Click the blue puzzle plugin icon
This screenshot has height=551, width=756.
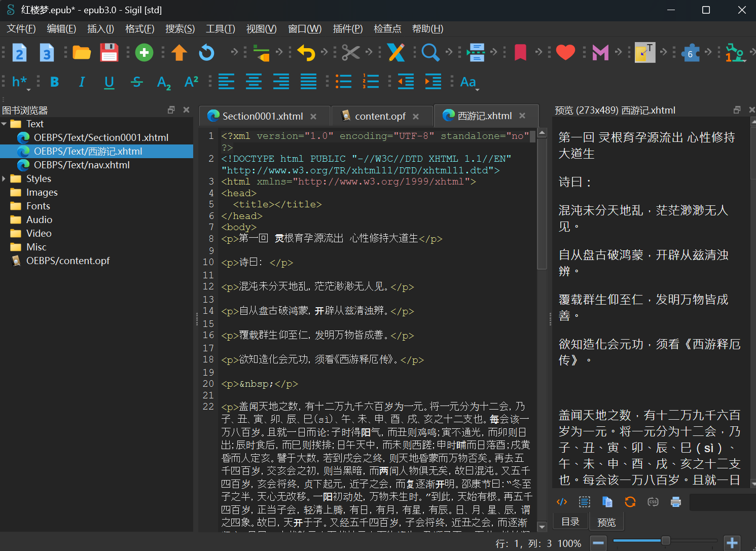pyautogui.click(x=690, y=53)
